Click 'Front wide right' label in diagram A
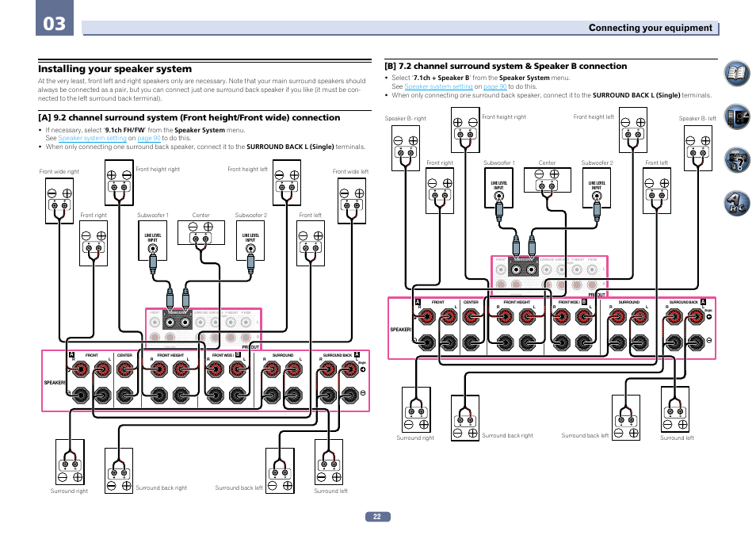 pyautogui.click(x=59, y=172)
